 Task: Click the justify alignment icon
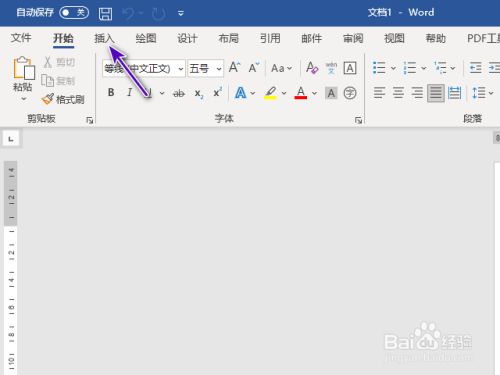click(x=436, y=93)
